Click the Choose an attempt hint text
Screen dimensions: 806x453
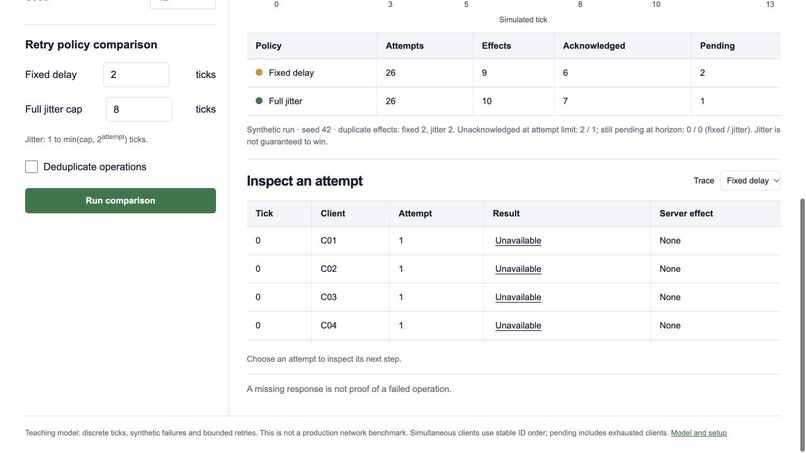pyautogui.click(x=324, y=359)
